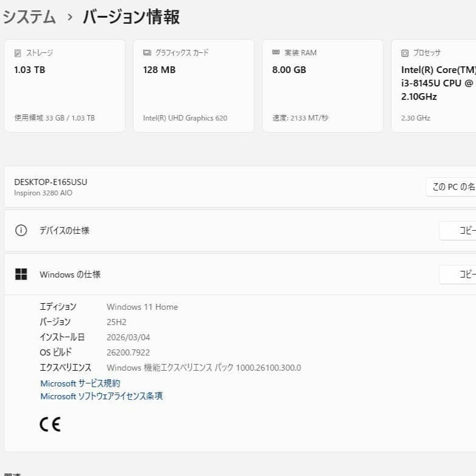Click the Windows logo beside Windows の仕様

click(21, 274)
